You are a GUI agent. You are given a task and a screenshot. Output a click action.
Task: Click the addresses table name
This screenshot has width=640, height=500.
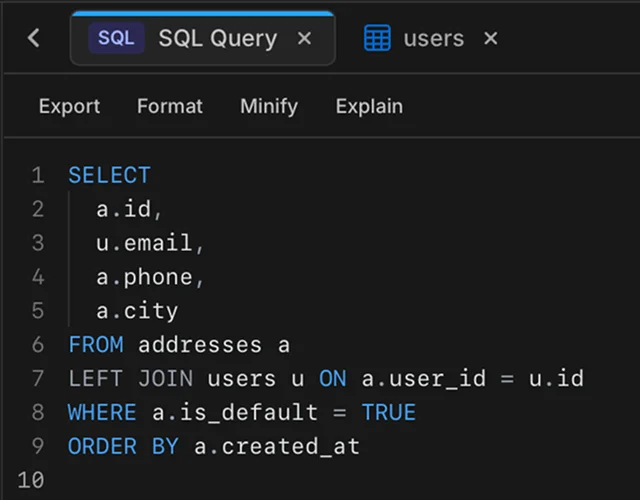point(200,345)
